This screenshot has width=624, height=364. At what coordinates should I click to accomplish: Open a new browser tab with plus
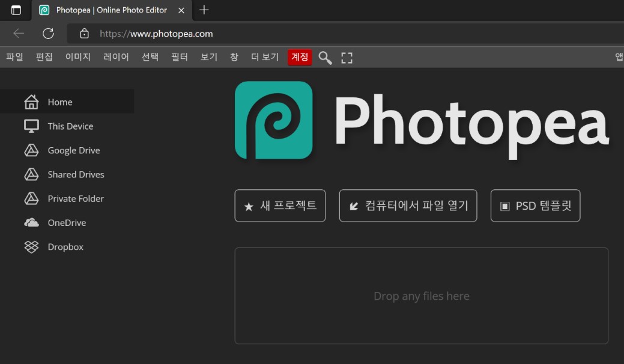tap(204, 10)
